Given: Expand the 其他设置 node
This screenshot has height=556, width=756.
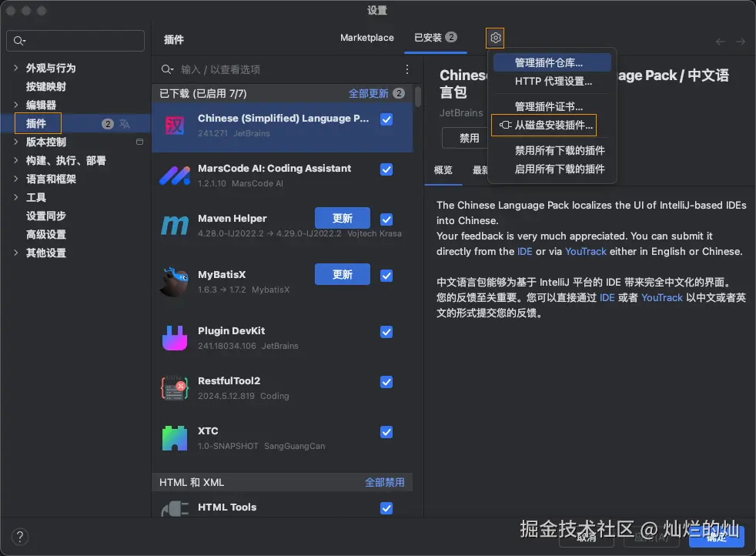Looking at the screenshot, I should click(16, 253).
